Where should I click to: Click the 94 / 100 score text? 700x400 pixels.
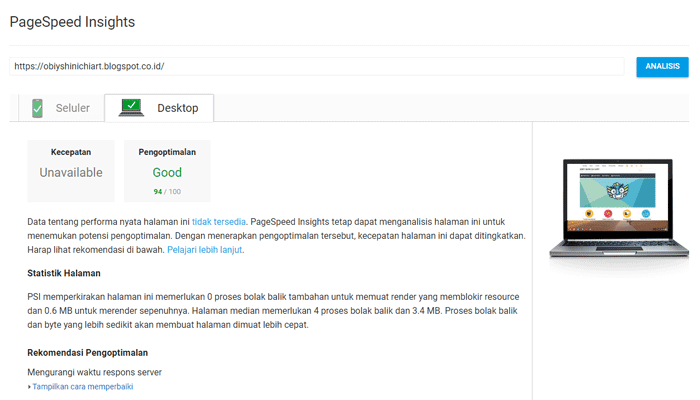coord(167,192)
